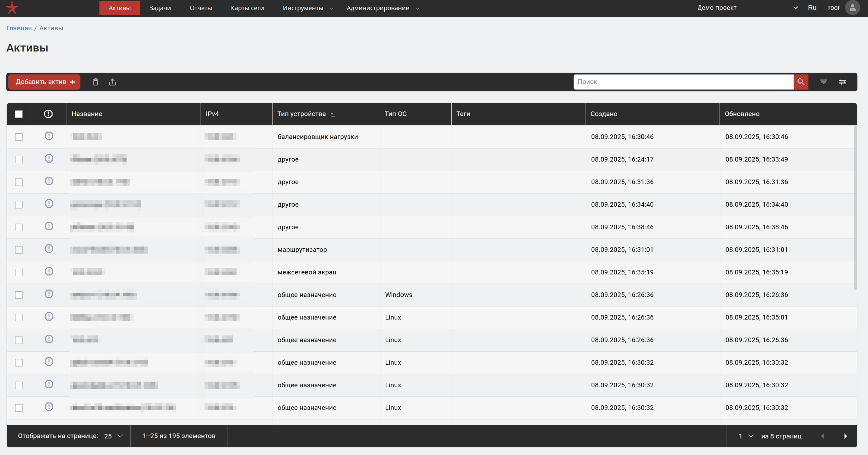Check checkbox for row created 16:38:46
The image size is (868, 455).
point(19,227)
